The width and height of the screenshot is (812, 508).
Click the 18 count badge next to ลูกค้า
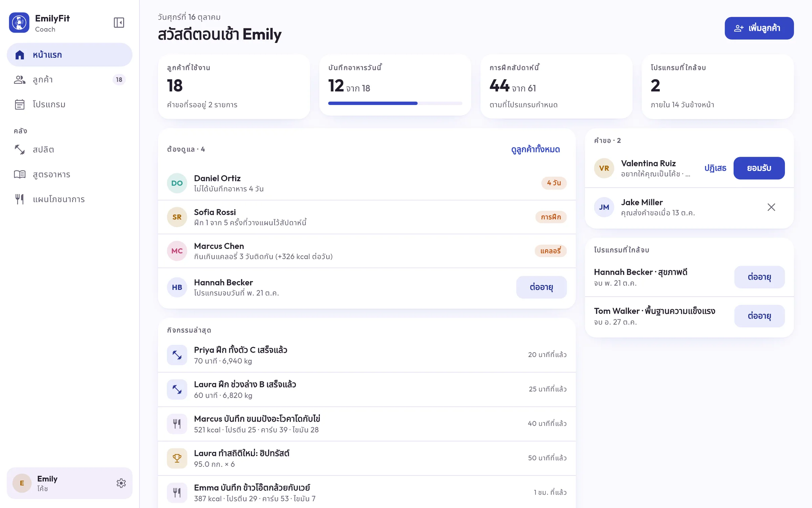click(x=119, y=80)
